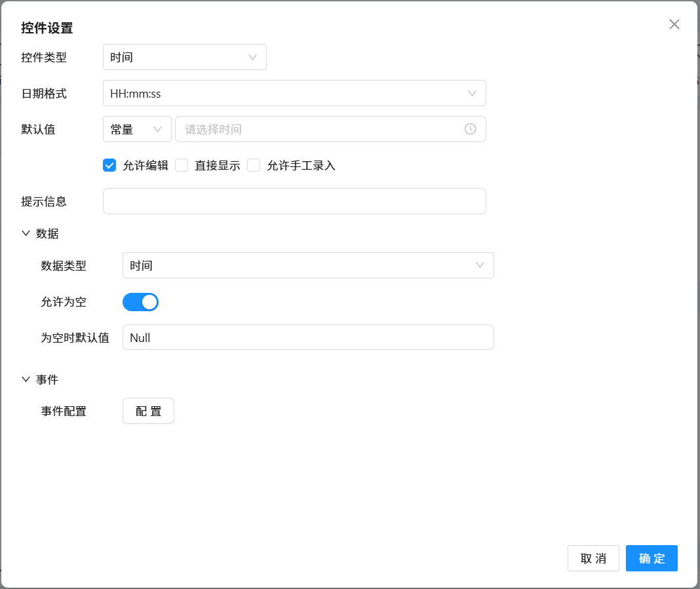Click the 为空时默认值 Null field
This screenshot has height=589, width=700.
tap(308, 337)
